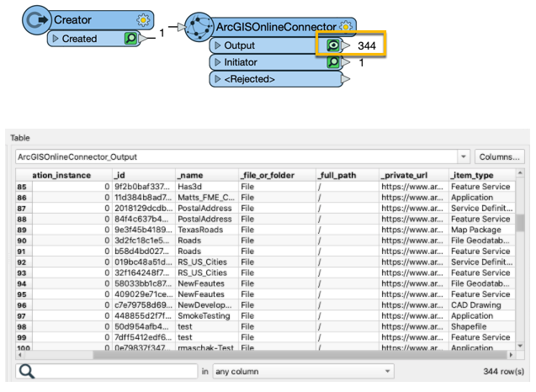Inspect cached features on Created port
This screenshot has width=536, height=392.
(130, 39)
